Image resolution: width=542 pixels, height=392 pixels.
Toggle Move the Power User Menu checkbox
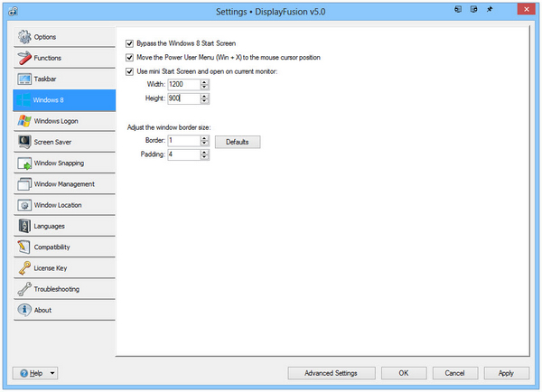(x=129, y=58)
